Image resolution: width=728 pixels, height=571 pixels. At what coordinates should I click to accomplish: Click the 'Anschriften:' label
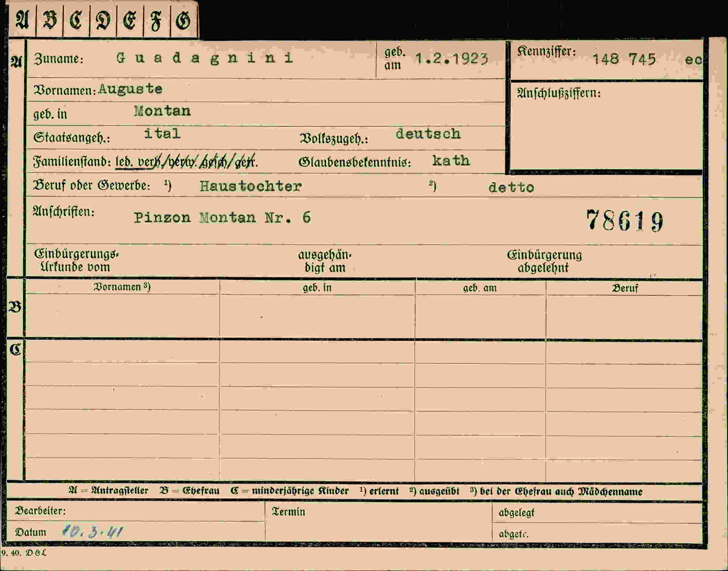click(64, 211)
